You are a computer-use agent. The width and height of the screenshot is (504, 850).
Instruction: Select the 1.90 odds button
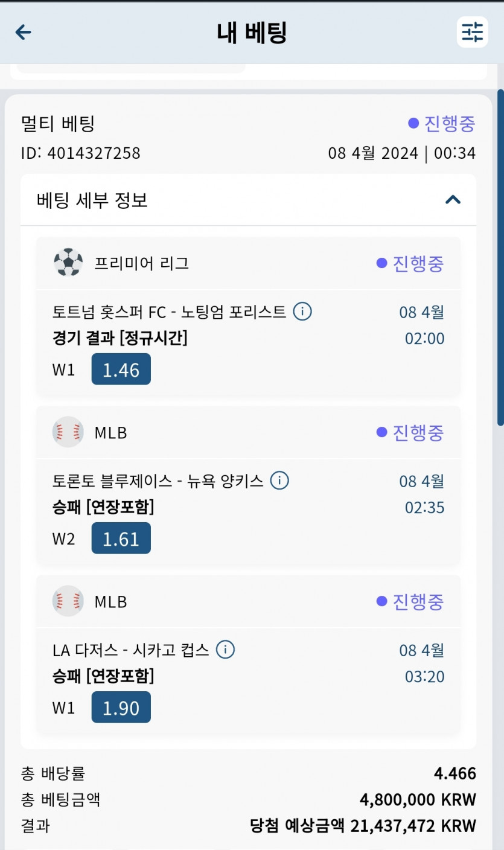pos(121,708)
